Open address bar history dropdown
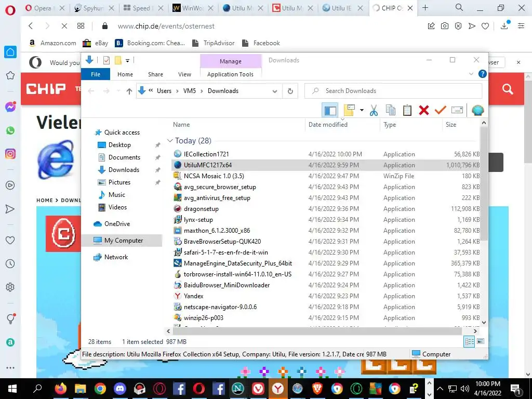Image resolution: width=532 pixels, height=399 pixels. click(x=275, y=91)
